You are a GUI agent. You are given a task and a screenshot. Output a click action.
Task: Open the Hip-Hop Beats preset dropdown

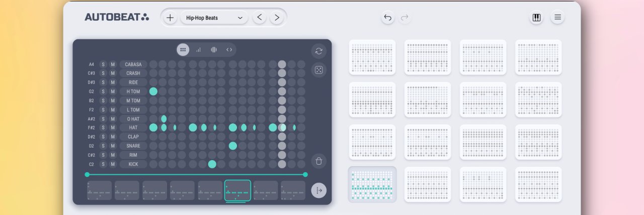pos(214,18)
